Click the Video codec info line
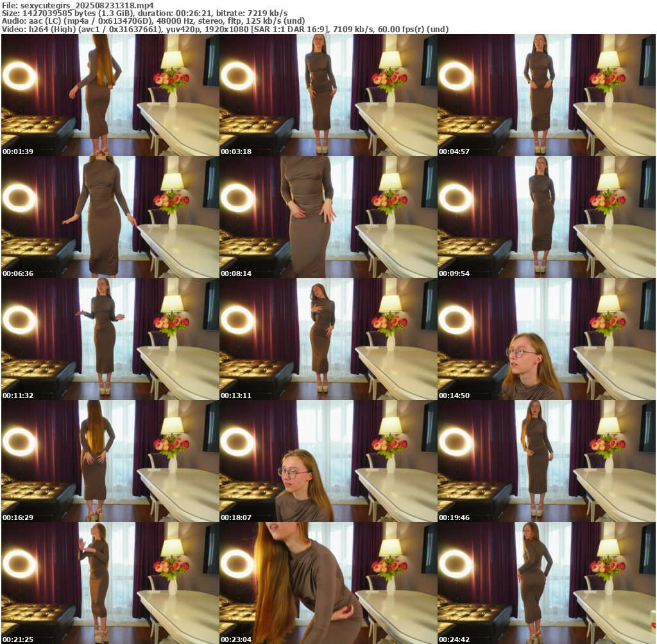657x644 pixels. (x=225, y=30)
